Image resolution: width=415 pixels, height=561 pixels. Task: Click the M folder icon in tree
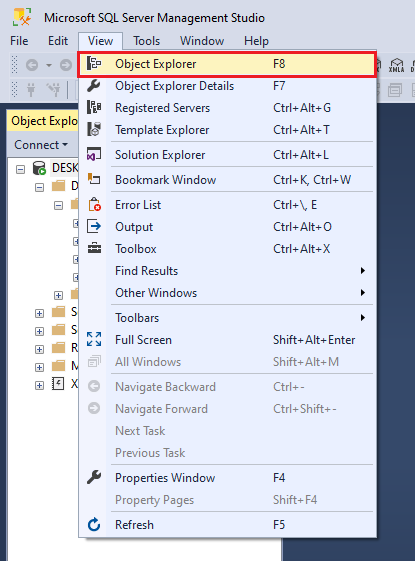(58, 365)
